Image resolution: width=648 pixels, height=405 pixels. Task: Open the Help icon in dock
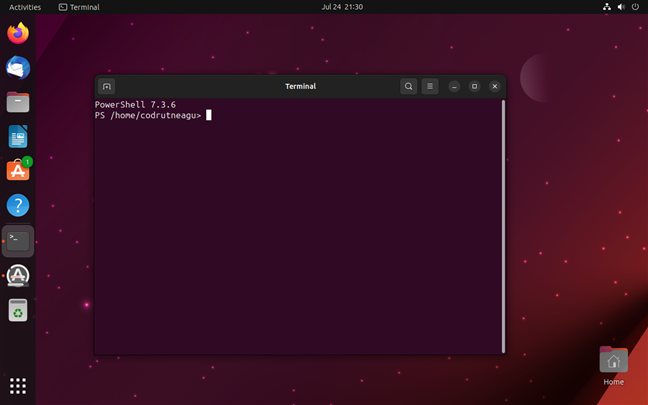click(18, 206)
